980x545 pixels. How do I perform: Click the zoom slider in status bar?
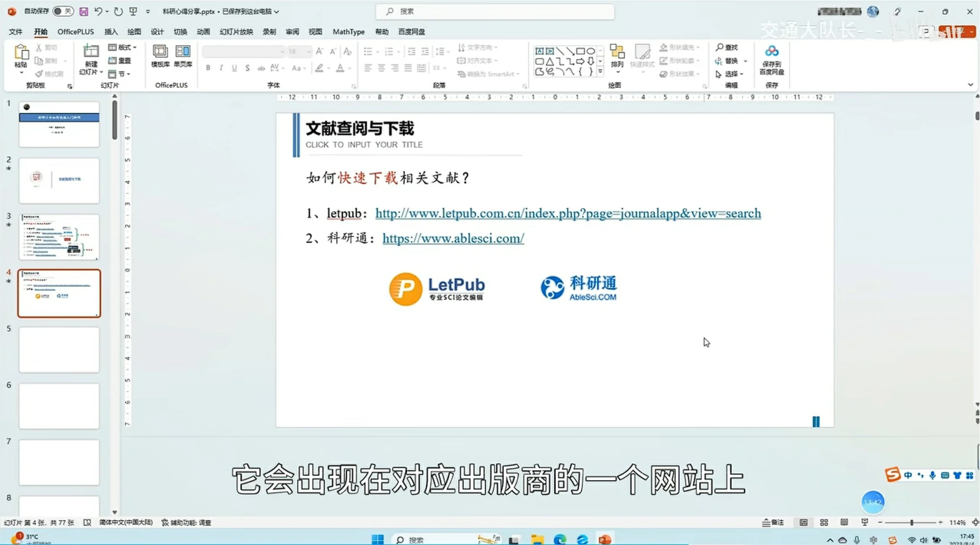coord(911,523)
